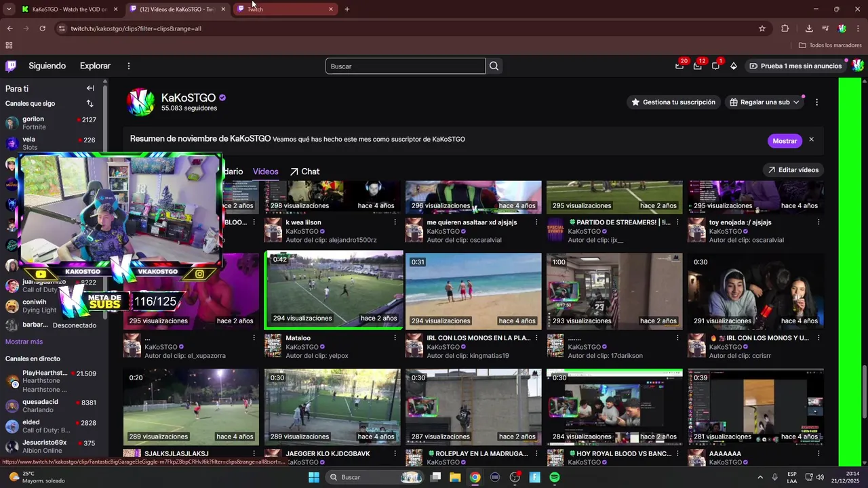Screen dimensions: 868x488
Task: Open Jesucristo69x channel in sidebar
Action: [x=51, y=446]
